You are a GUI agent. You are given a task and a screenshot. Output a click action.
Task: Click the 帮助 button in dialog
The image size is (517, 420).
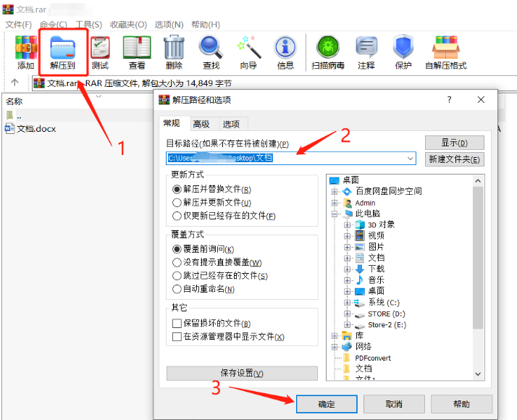point(462,404)
